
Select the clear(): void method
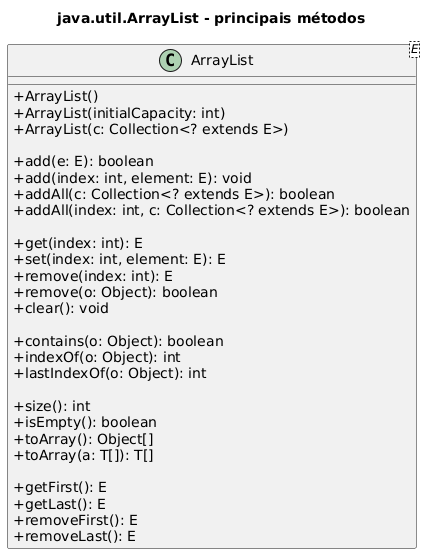pos(61,308)
